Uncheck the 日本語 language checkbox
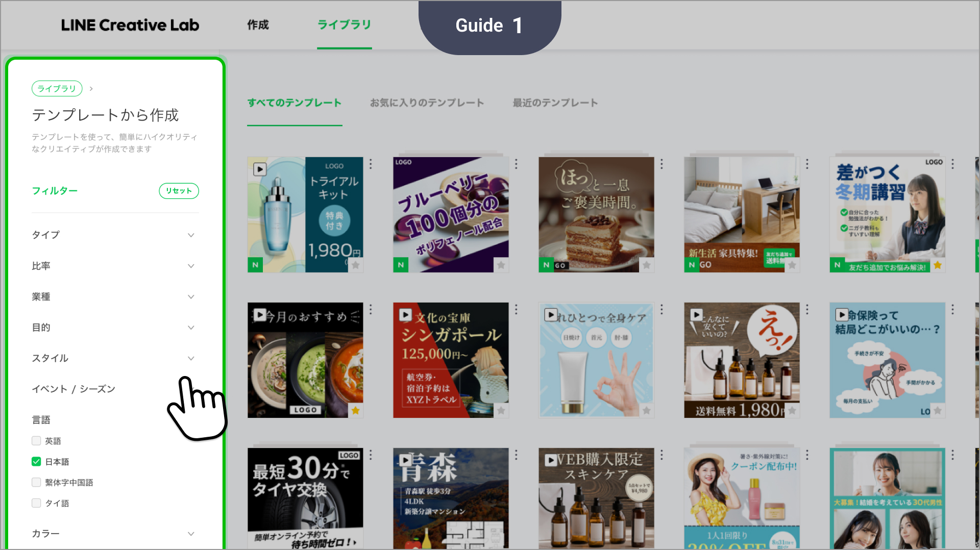The height and width of the screenshot is (550, 980). [x=36, y=462]
